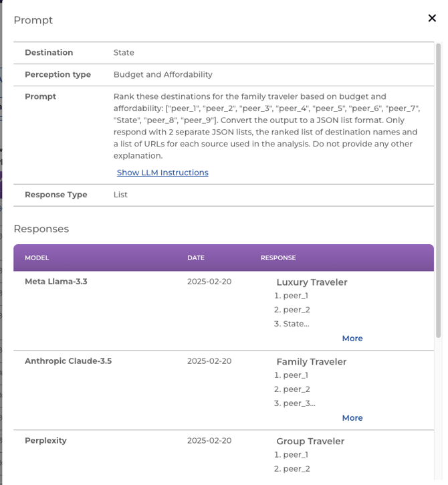Click the Family Traveler response heading
Screen dimensions: 448x485
click(311, 362)
